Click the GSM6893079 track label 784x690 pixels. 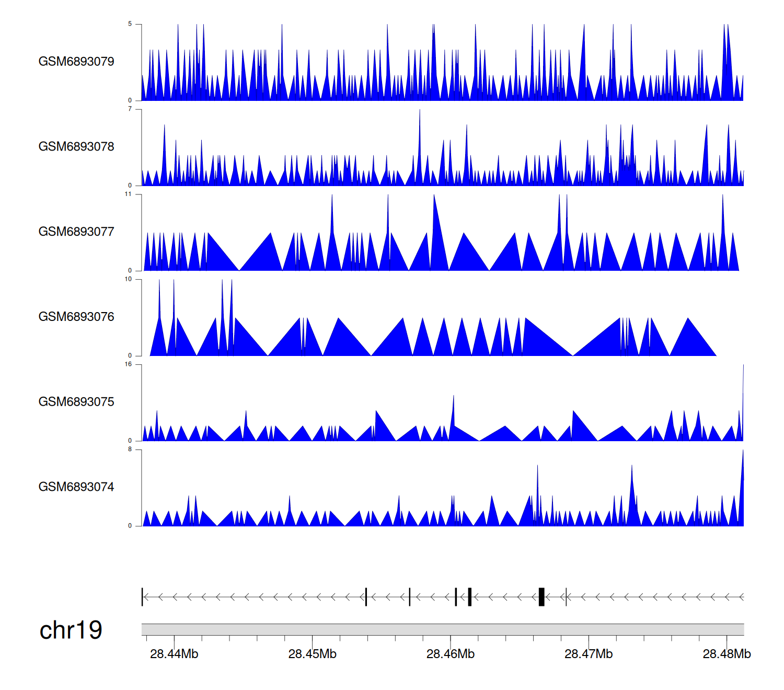click(x=76, y=62)
